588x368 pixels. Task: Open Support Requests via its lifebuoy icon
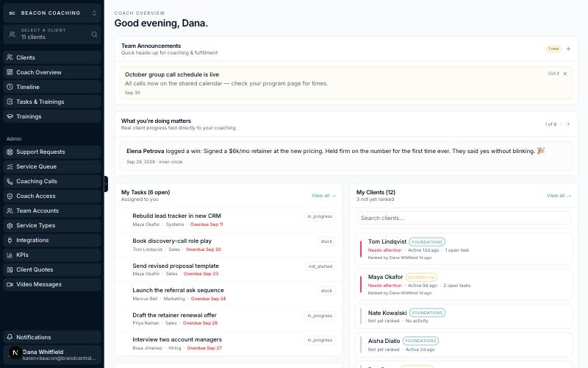point(10,152)
